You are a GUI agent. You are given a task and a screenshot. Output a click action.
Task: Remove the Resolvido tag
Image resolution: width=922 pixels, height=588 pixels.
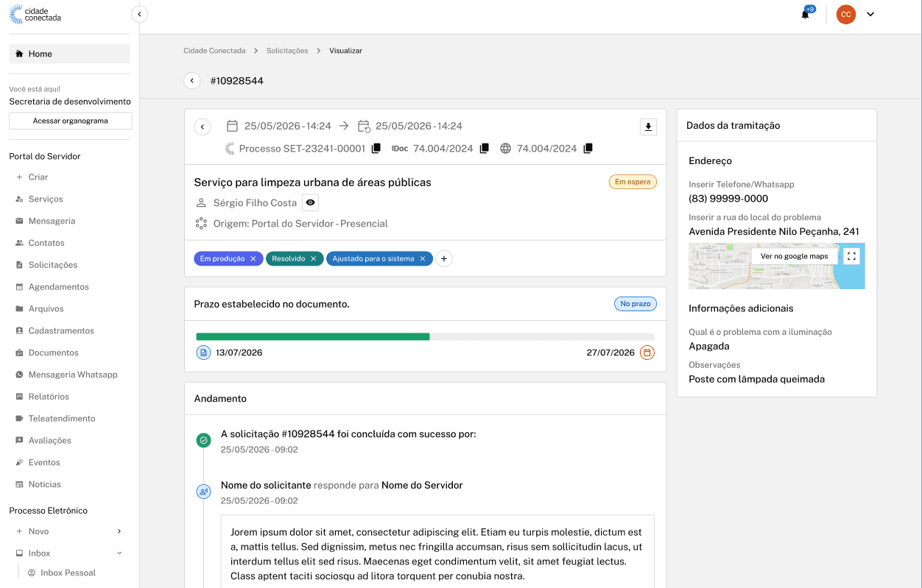pos(314,259)
